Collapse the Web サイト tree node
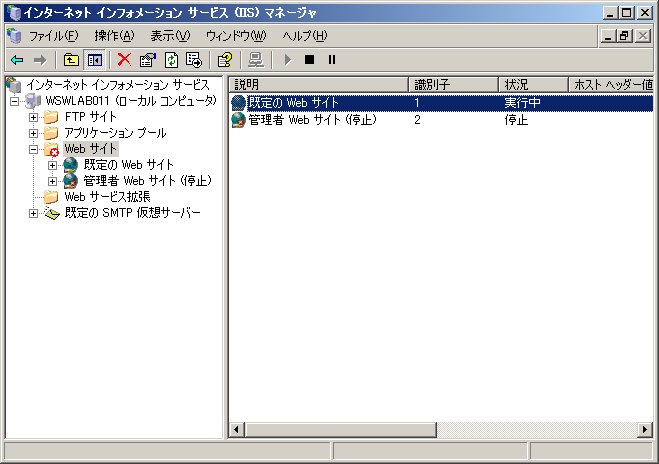The height and width of the screenshot is (464, 659). click(34, 149)
